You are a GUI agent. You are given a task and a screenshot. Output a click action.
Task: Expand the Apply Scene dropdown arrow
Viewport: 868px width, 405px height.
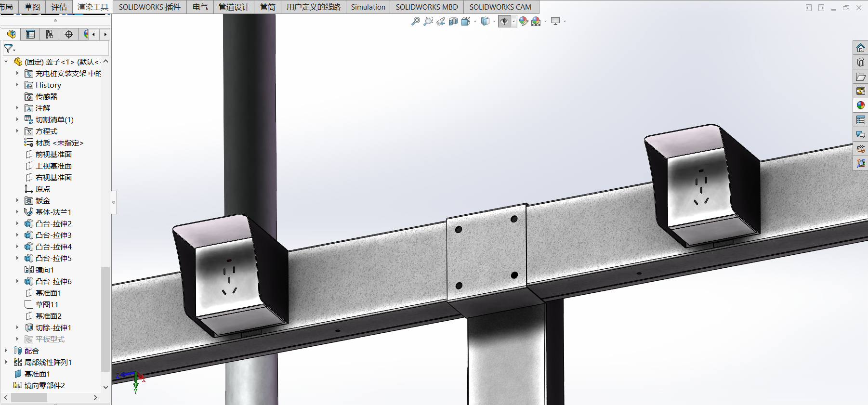point(545,21)
